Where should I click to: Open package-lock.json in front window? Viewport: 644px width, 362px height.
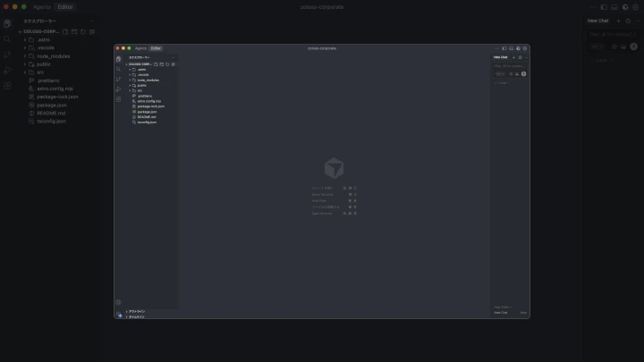pyautogui.click(x=152, y=106)
